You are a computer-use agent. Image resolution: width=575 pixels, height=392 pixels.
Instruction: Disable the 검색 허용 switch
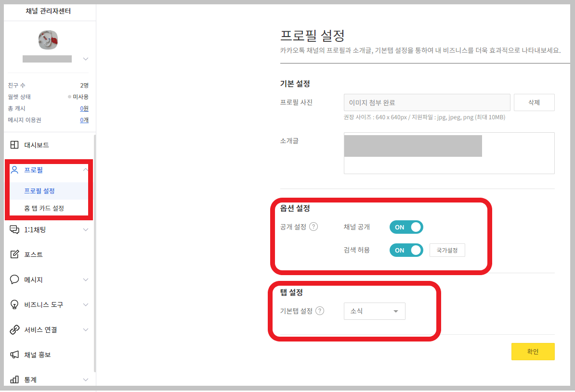tap(406, 250)
